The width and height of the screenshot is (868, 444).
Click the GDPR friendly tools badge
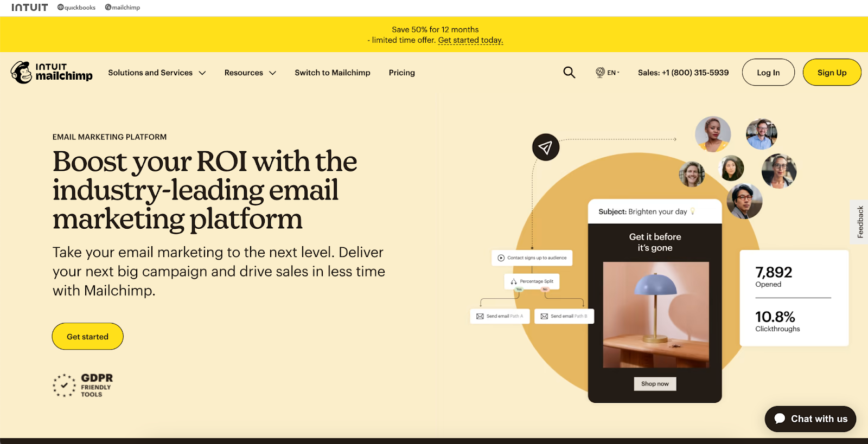pos(83,385)
